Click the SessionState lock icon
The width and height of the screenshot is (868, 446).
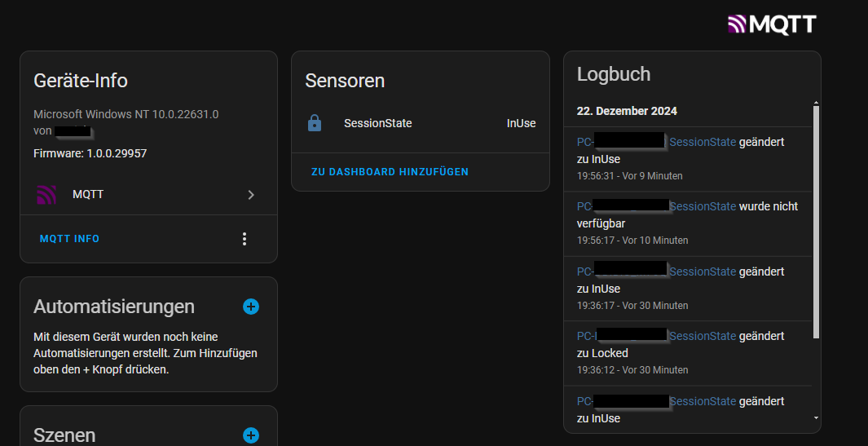click(315, 123)
